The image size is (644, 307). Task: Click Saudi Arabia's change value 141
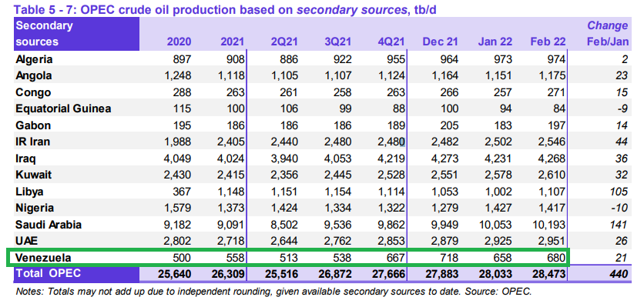tap(619, 225)
